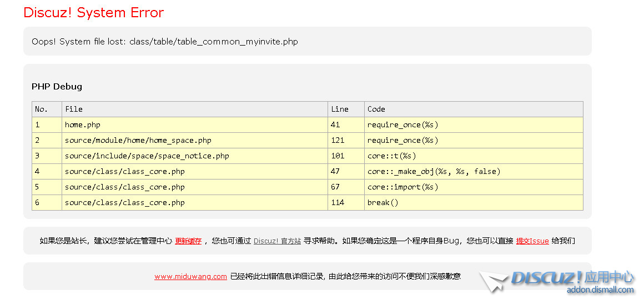Click row number 2 cell
Screen dimensions: 644x304
[47, 141]
